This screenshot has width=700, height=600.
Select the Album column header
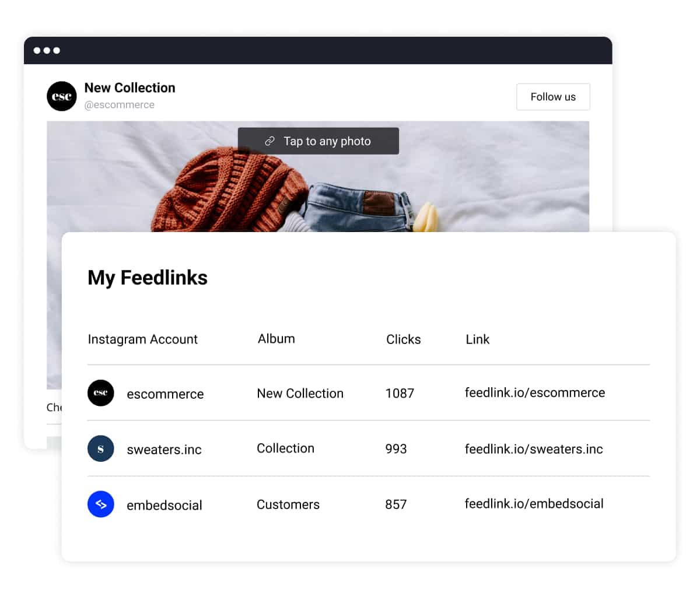click(276, 339)
